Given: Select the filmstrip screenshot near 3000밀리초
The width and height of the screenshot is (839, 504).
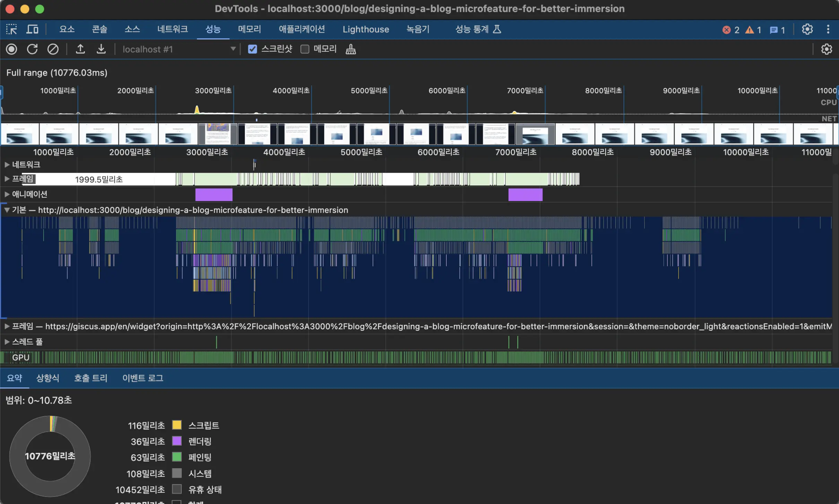Looking at the screenshot, I should pos(217,134).
